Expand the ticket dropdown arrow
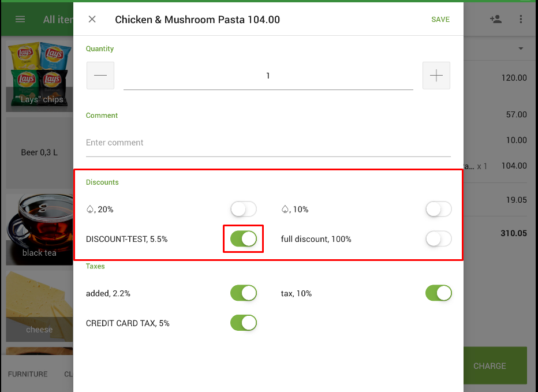 click(x=521, y=48)
